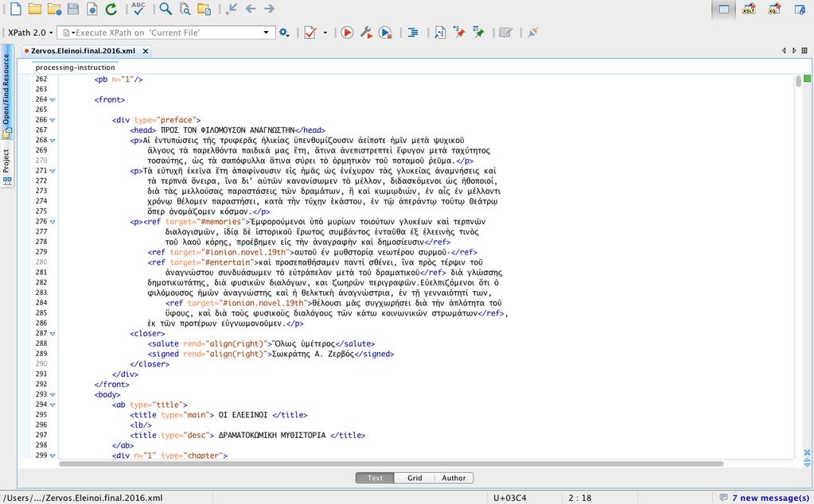Click the U+03C4 character code in status bar
This screenshot has height=504, width=814.
tap(510, 498)
